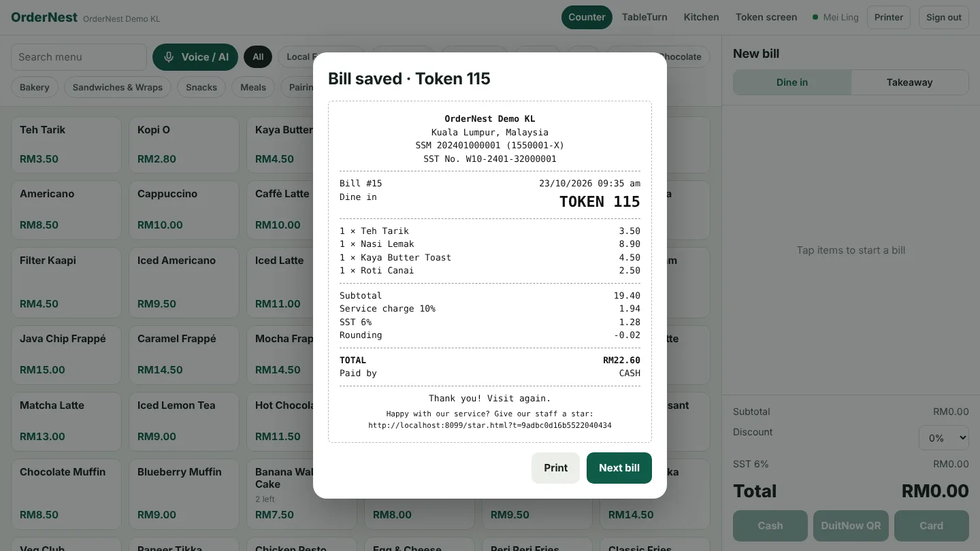This screenshot has height=551, width=980.
Task: Select the All category chip
Action: click(x=258, y=57)
